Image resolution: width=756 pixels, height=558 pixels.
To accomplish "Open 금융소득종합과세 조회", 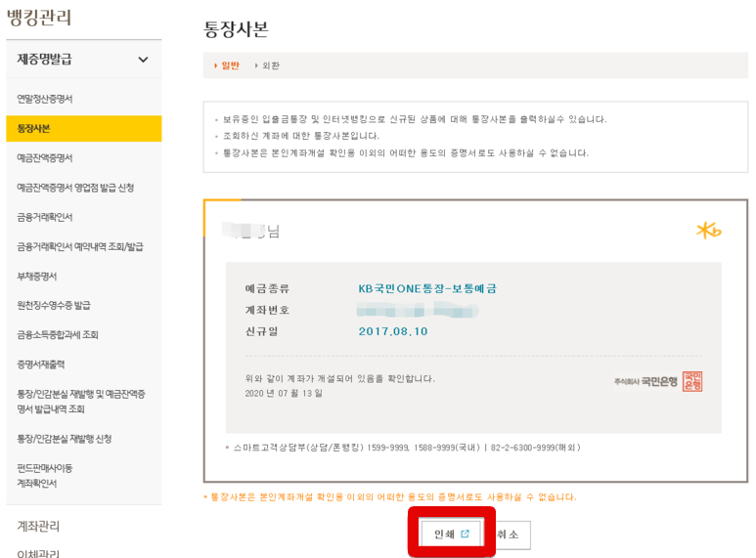I will tap(58, 335).
